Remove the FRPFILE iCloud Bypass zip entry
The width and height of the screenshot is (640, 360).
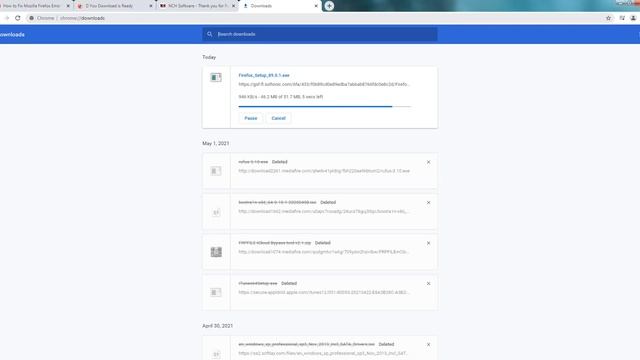pyautogui.click(x=428, y=243)
